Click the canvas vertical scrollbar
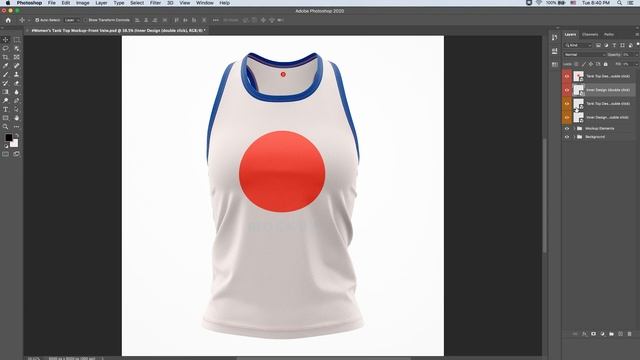 tap(544, 196)
